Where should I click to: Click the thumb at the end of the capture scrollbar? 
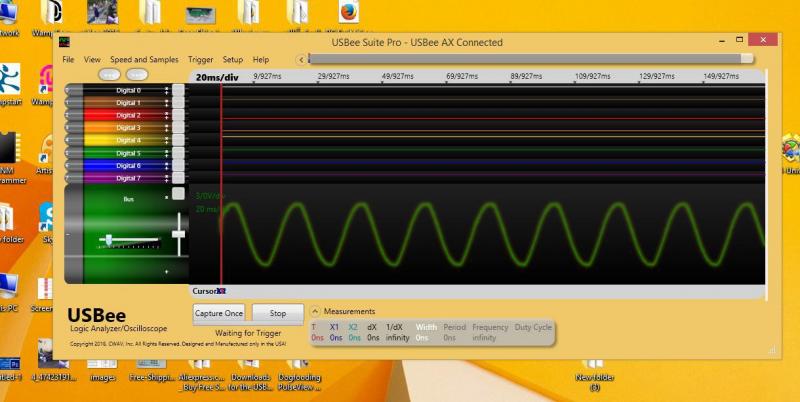747,59
